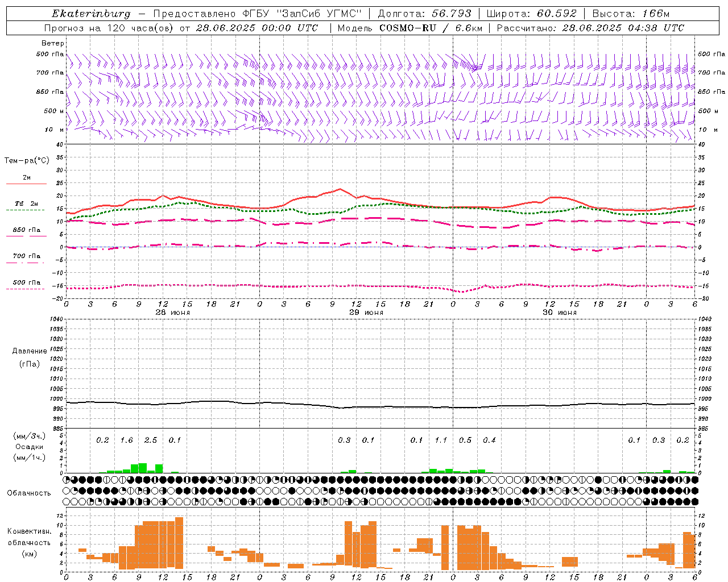Click the 28 июня date label

point(172,313)
